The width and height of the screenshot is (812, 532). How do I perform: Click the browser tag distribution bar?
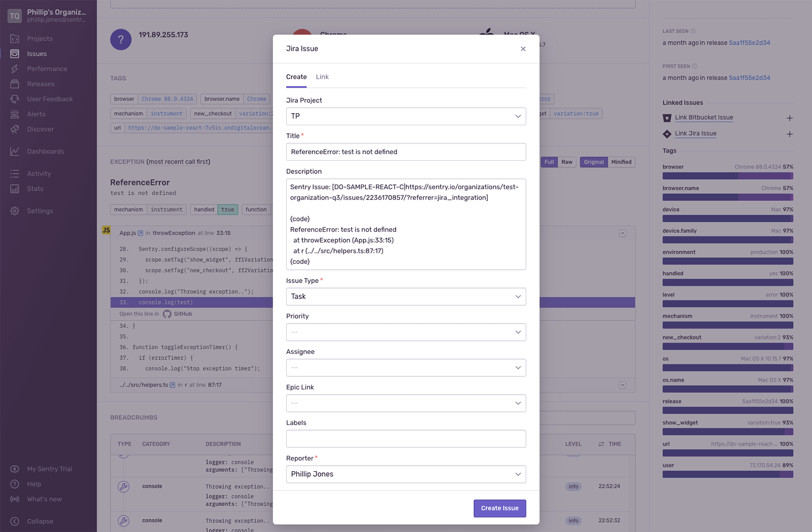click(x=727, y=175)
